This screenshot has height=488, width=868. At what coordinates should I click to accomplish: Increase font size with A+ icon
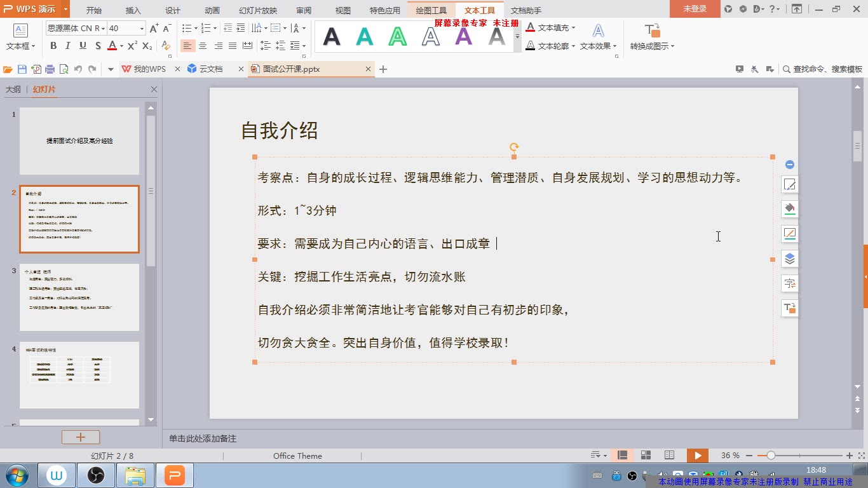point(154,28)
